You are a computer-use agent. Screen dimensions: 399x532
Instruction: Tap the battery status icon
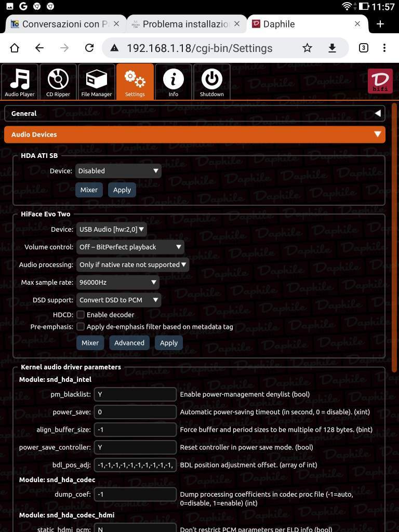[x=363, y=6]
